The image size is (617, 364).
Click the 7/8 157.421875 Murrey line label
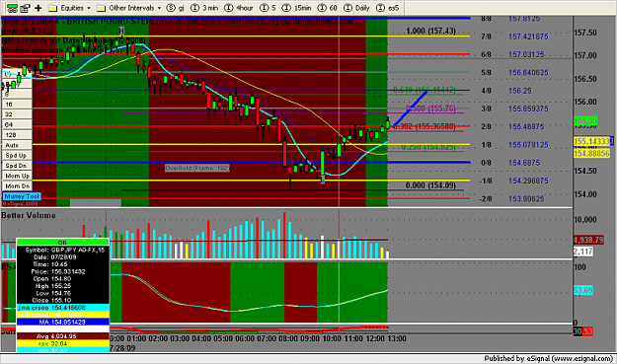[514, 36]
